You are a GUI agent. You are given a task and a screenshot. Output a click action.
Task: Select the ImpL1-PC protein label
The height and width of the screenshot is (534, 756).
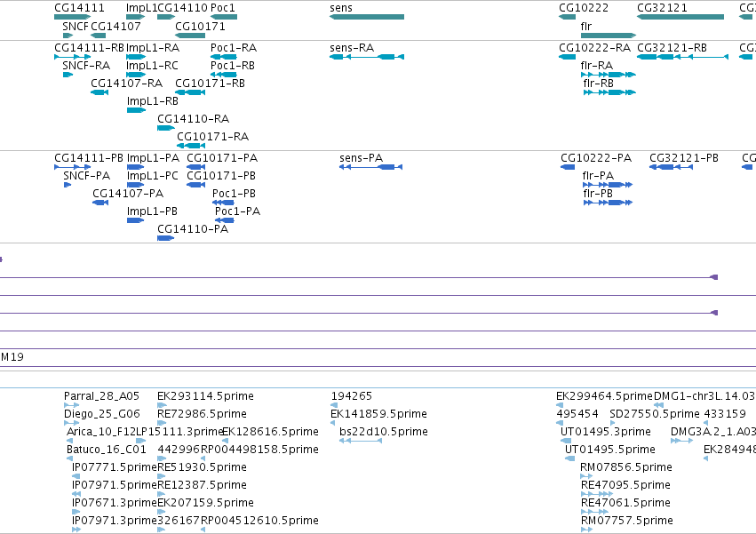point(153,176)
